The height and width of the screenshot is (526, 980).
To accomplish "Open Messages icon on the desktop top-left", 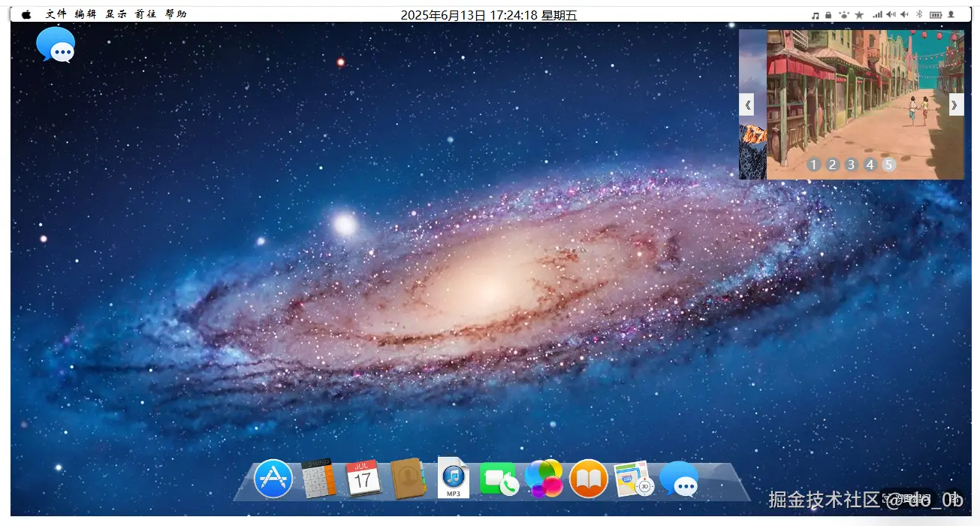I will tap(56, 45).
